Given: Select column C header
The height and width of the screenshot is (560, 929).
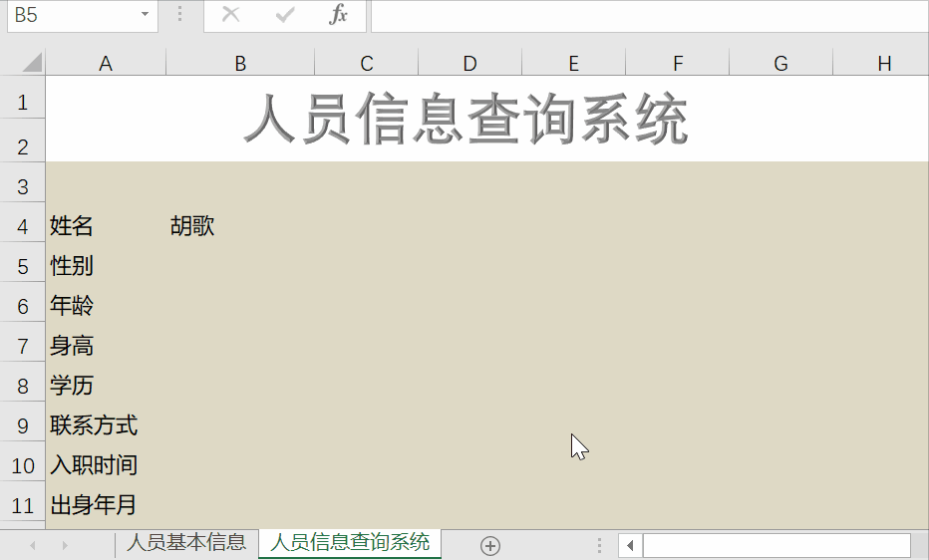Looking at the screenshot, I should point(366,63).
